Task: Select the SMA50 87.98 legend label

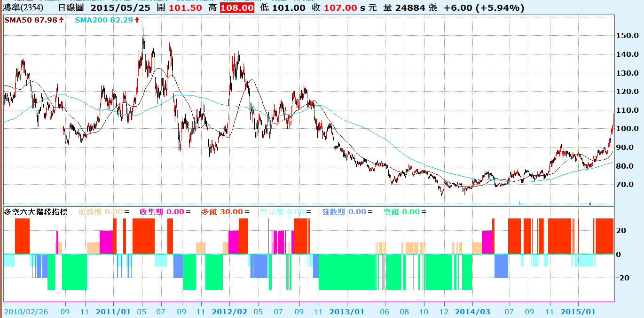Action: pos(31,20)
